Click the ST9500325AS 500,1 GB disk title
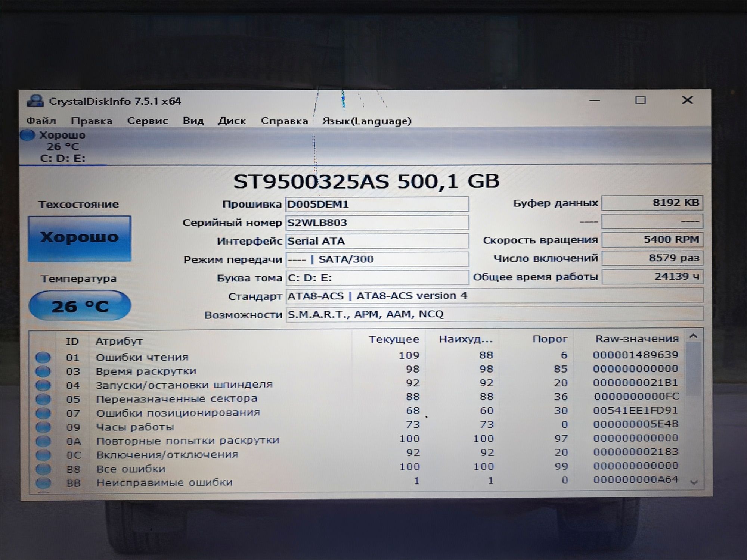This screenshot has width=747, height=560. pyautogui.click(x=366, y=181)
